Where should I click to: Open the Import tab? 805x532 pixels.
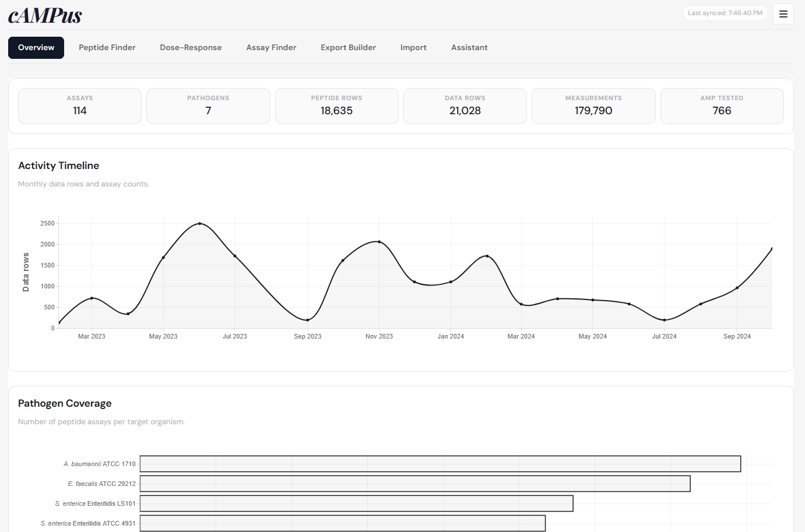pos(413,47)
